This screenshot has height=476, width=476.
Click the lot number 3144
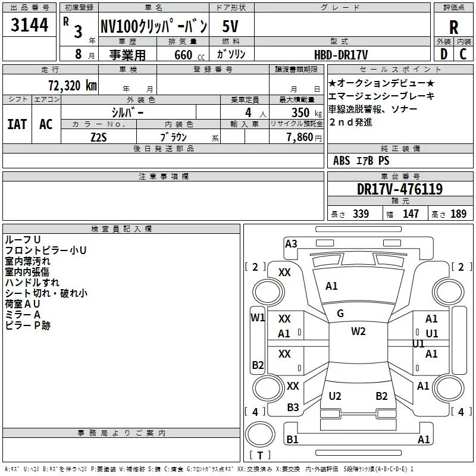[x=29, y=25]
